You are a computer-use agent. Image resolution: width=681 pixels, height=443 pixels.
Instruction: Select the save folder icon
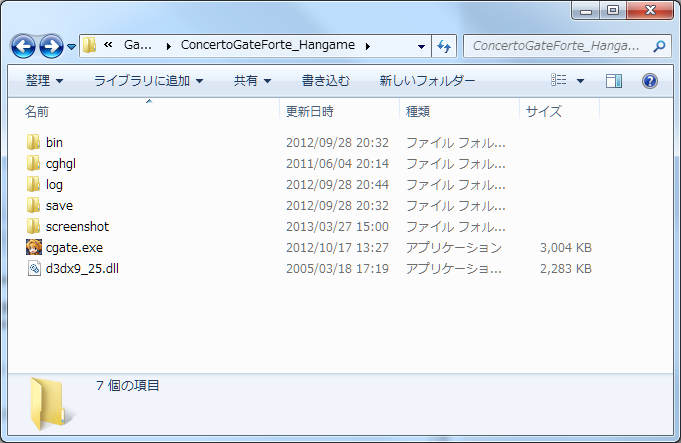pyautogui.click(x=33, y=205)
